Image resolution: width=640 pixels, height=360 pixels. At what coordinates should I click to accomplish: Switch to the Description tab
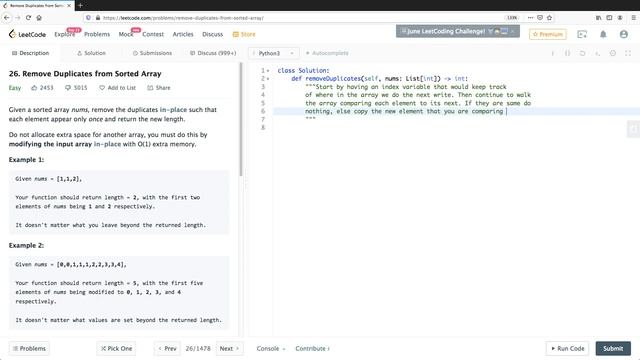pos(30,53)
